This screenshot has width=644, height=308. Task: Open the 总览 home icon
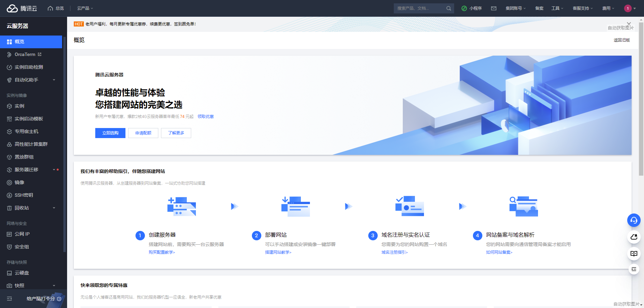point(50,8)
